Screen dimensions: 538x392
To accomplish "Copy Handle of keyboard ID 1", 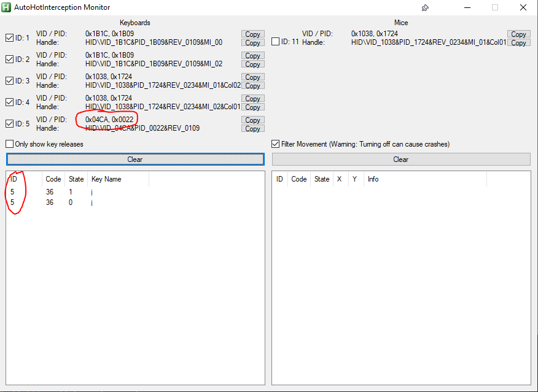I will point(252,43).
